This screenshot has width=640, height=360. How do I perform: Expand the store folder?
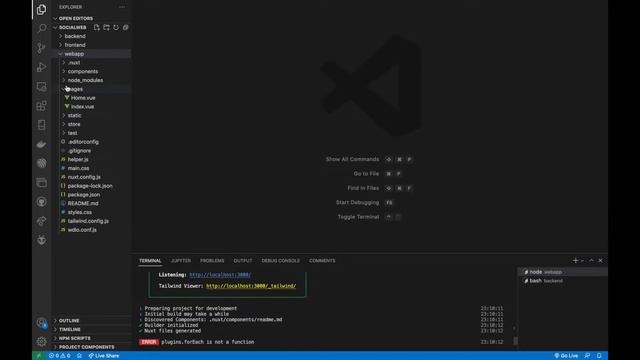pyautogui.click(x=74, y=124)
